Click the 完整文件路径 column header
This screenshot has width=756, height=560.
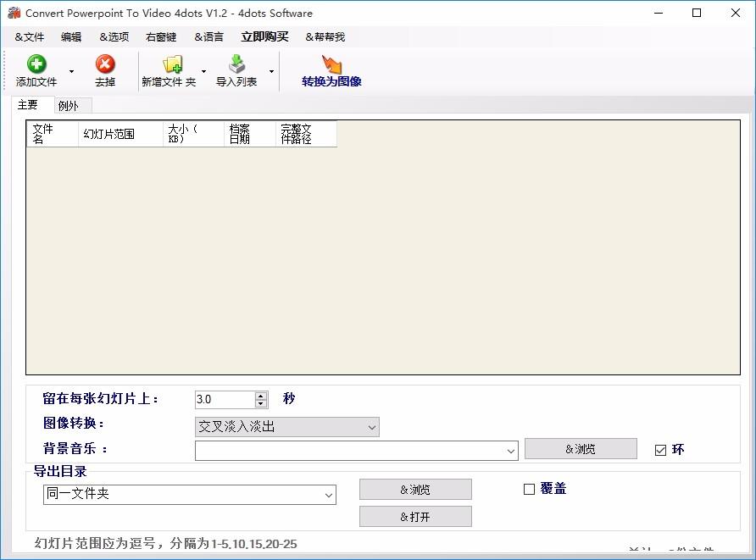point(306,134)
